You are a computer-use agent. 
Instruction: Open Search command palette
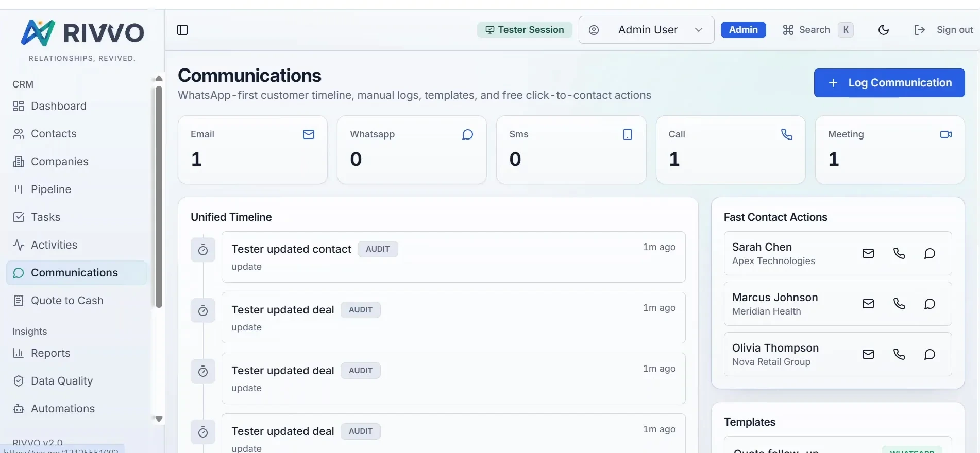point(818,30)
